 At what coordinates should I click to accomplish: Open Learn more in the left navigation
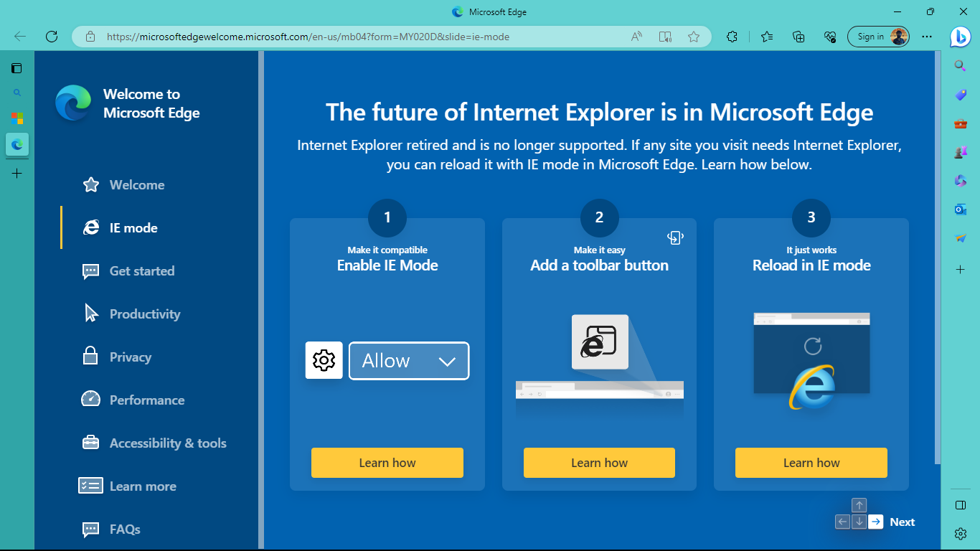143,486
